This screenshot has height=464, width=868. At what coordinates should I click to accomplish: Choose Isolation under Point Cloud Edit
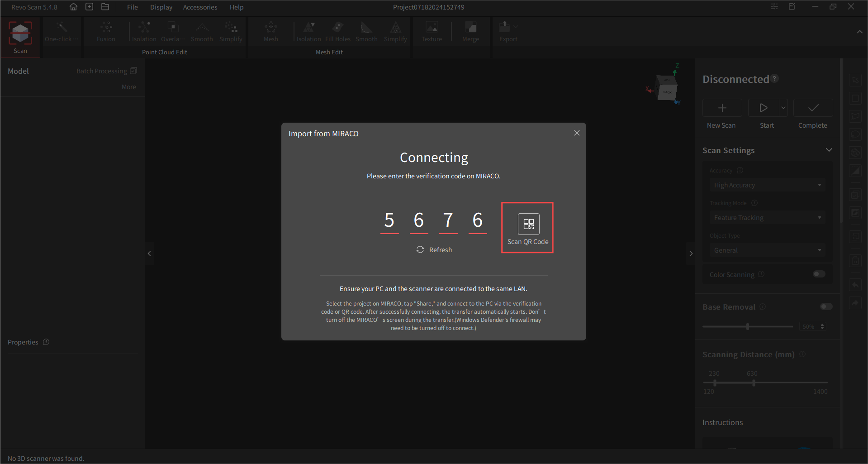(144, 32)
